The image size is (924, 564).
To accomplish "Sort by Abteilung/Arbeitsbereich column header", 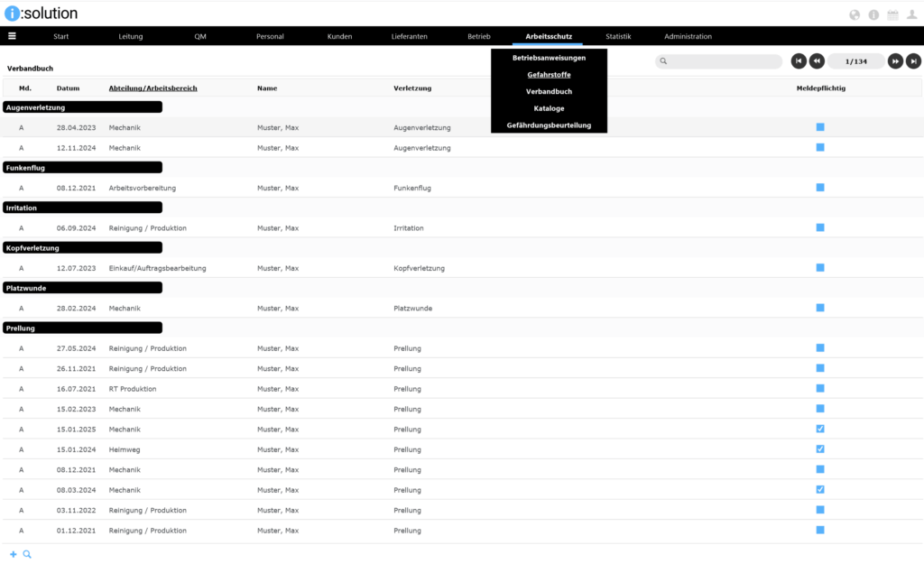I will pos(152,88).
